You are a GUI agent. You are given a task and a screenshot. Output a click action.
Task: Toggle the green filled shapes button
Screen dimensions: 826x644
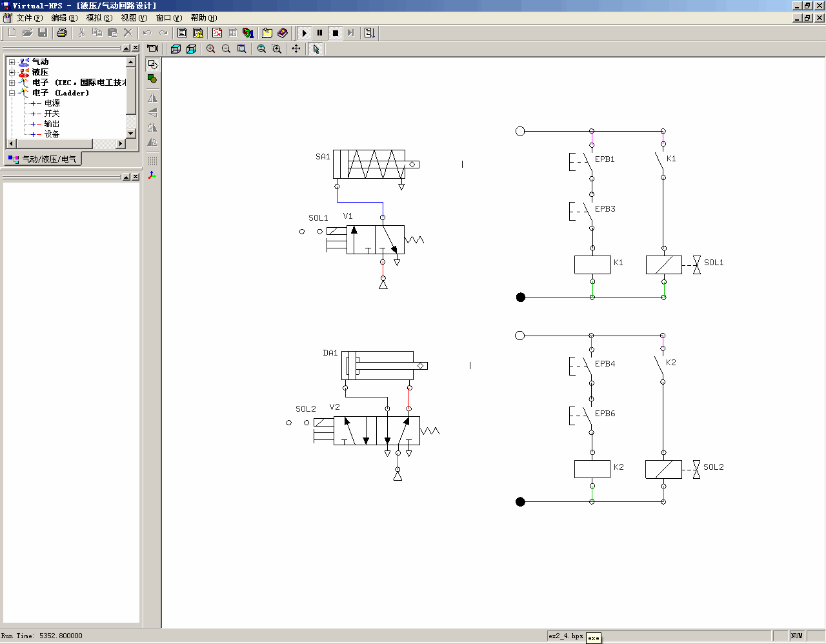point(152,79)
